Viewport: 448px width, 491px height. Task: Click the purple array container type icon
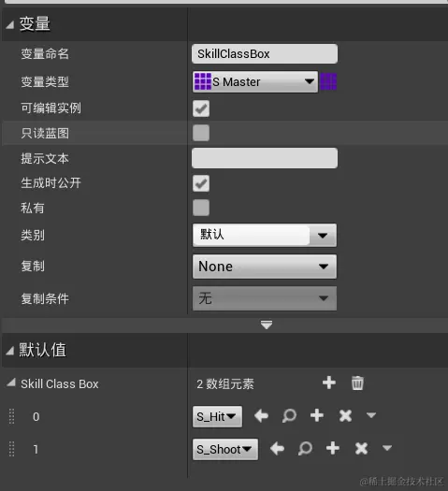pyautogui.click(x=328, y=81)
